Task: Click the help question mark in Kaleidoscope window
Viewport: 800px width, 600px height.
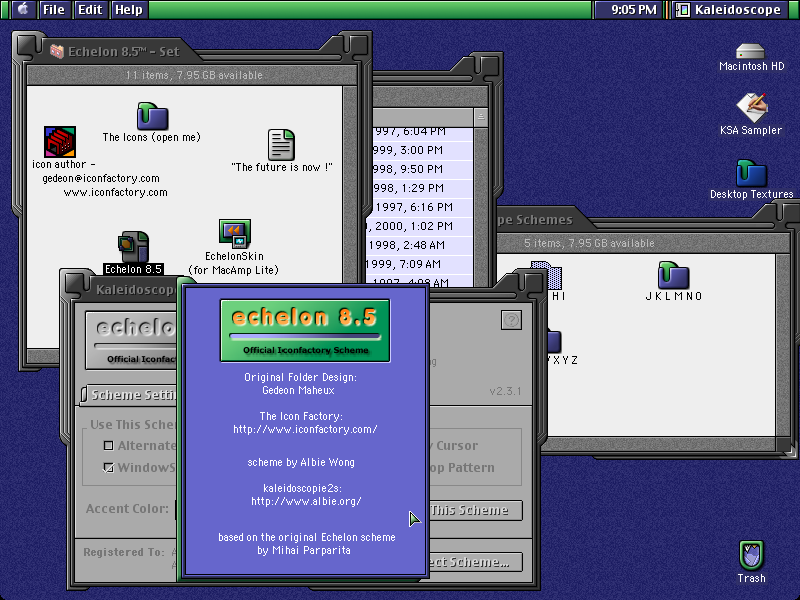Action: [x=511, y=320]
